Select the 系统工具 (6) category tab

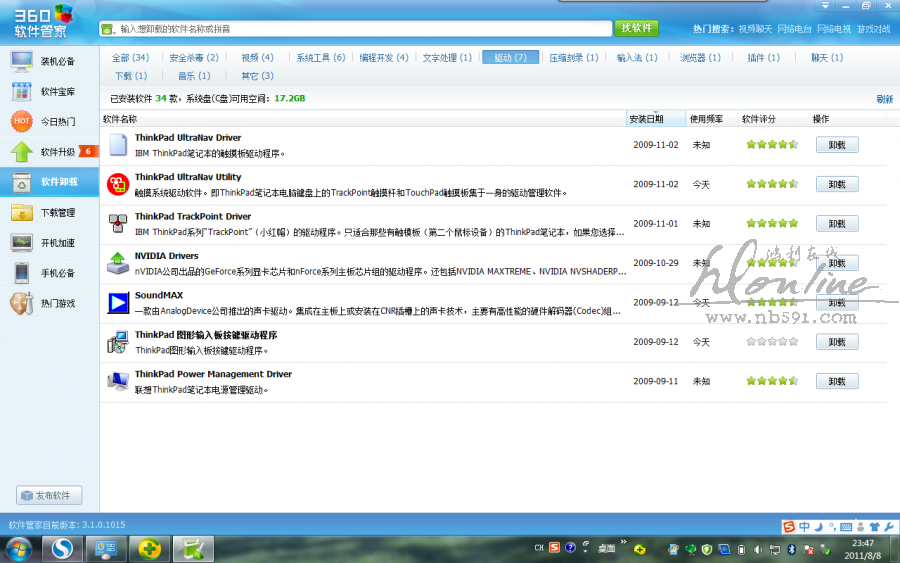321,58
